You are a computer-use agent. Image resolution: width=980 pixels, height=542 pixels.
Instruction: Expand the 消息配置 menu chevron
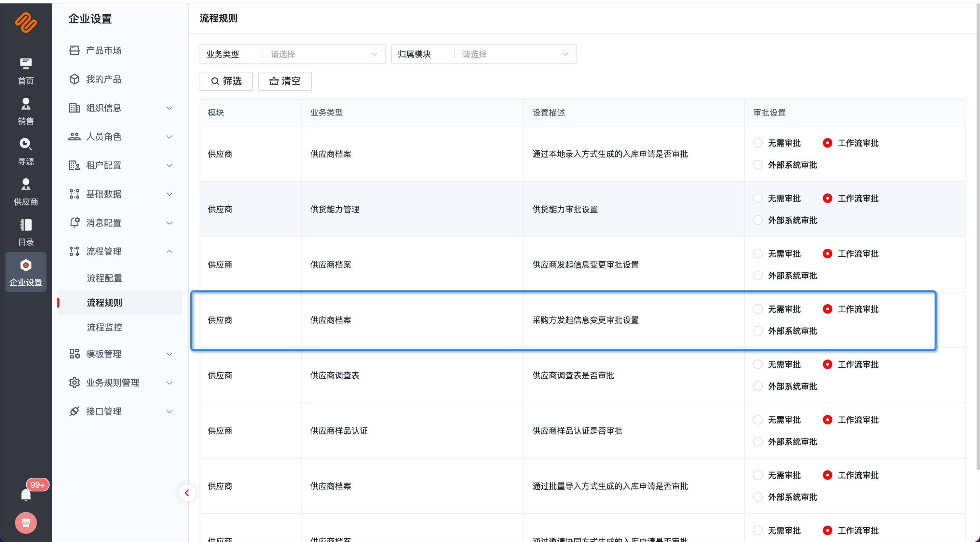[x=170, y=222]
